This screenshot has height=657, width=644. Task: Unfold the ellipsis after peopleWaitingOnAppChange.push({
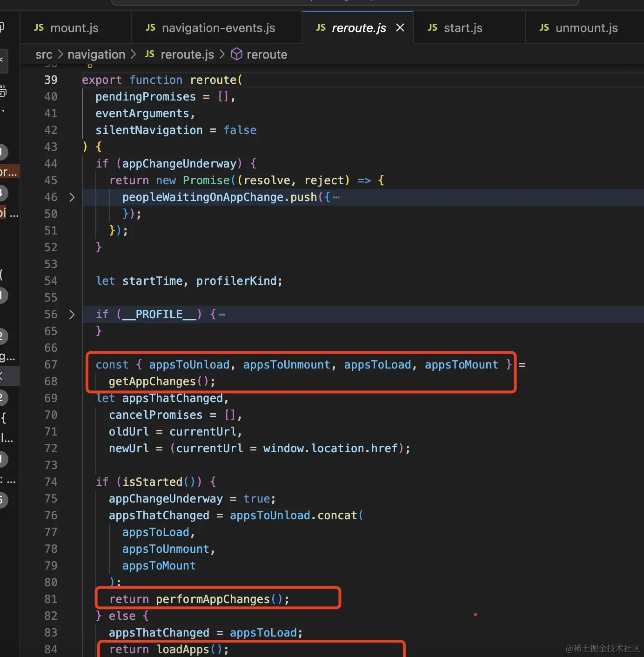(336, 197)
